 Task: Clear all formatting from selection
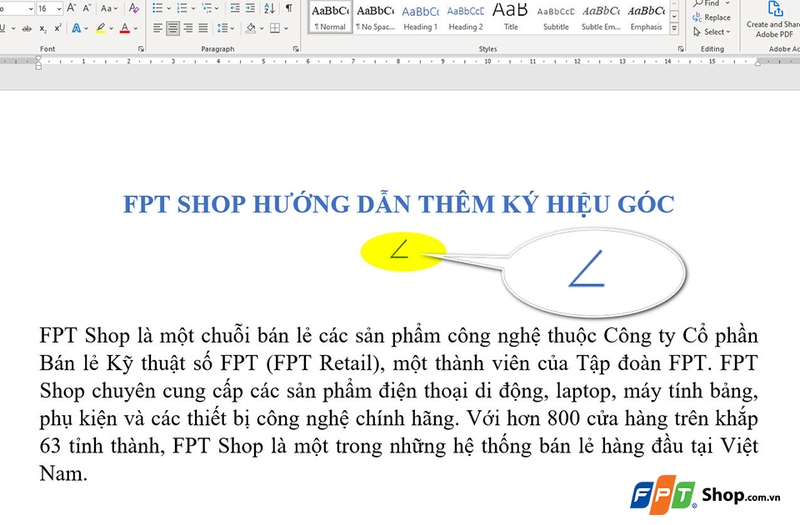click(134, 8)
